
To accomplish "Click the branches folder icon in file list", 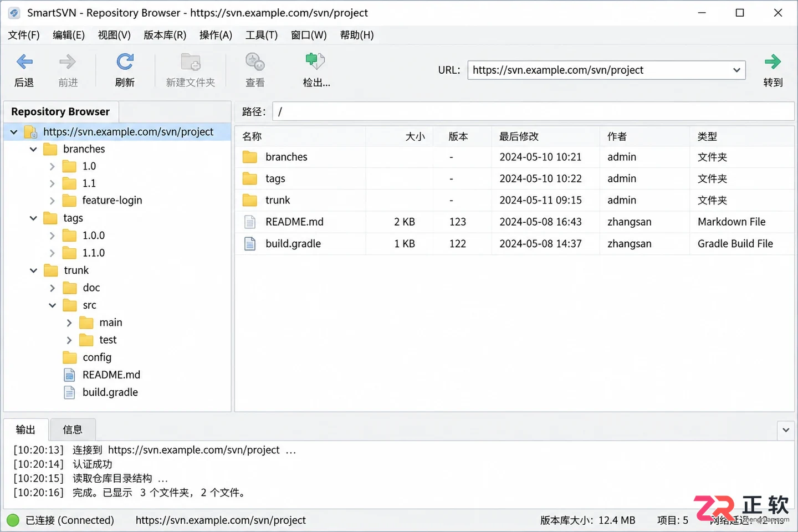I will click(x=250, y=157).
